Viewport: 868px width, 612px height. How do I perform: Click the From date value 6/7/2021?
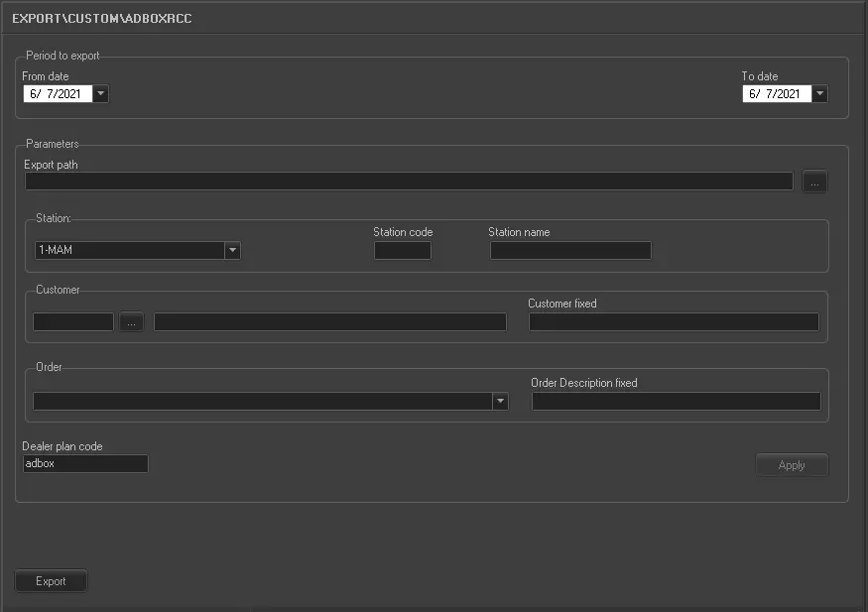click(x=58, y=94)
